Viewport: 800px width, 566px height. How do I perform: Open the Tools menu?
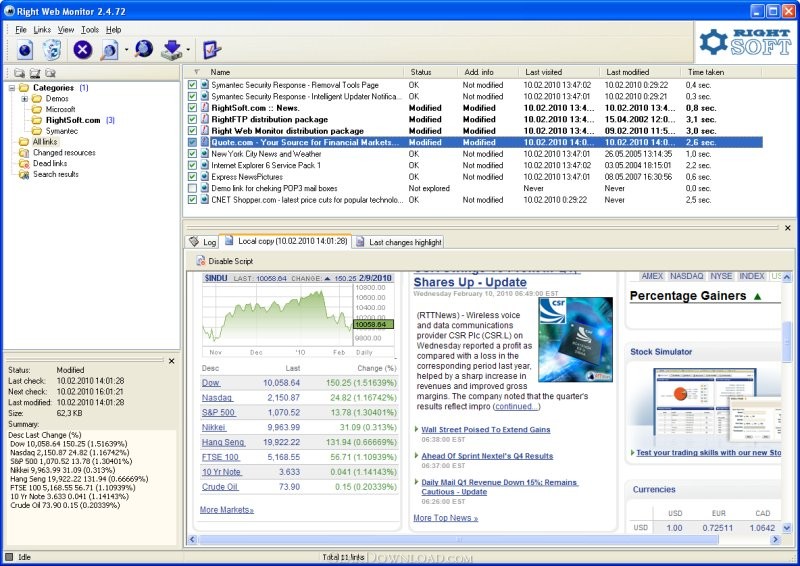coord(90,30)
